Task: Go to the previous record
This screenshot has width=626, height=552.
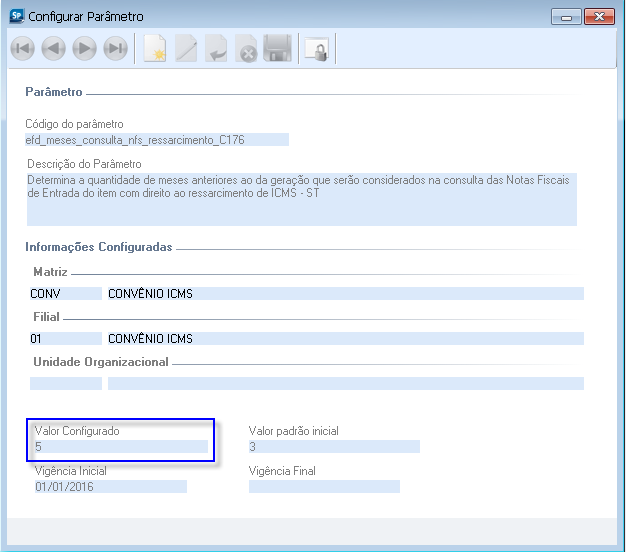Action: [53, 49]
